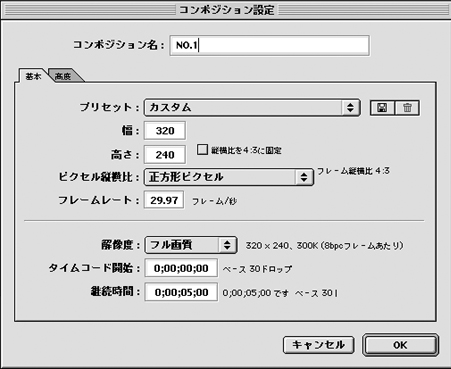451x369 pixels.
Task: Click the キャンセル button
Action: tap(318, 345)
